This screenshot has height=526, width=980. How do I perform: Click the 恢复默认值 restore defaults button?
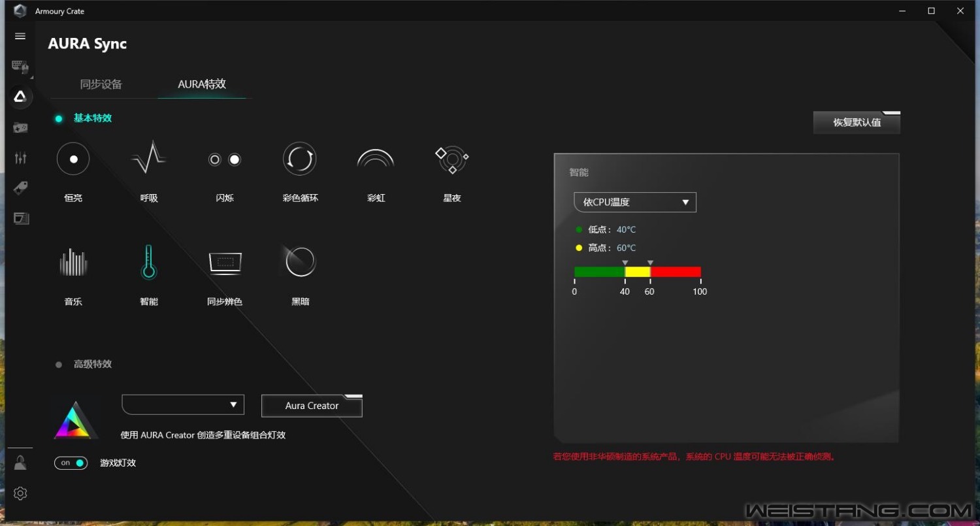[857, 123]
